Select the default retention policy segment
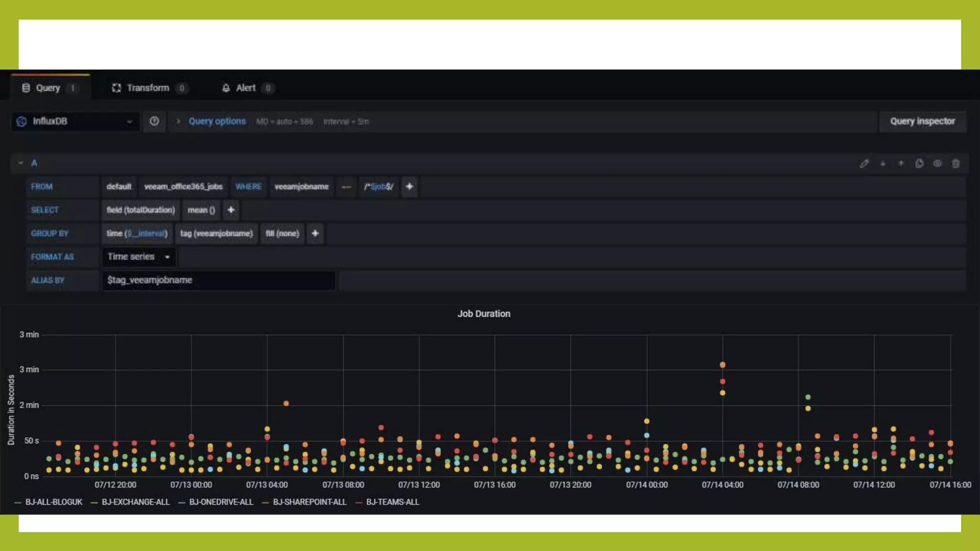Viewport: 980px width, 551px height. [x=119, y=187]
